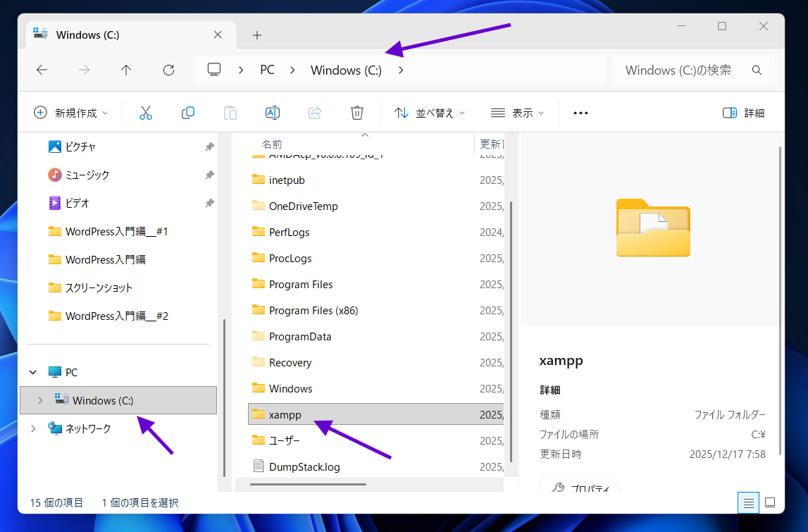Toggle the 詳細 details pane button
The height and width of the screenshot is (532, 808).
(x=744, y=113)
